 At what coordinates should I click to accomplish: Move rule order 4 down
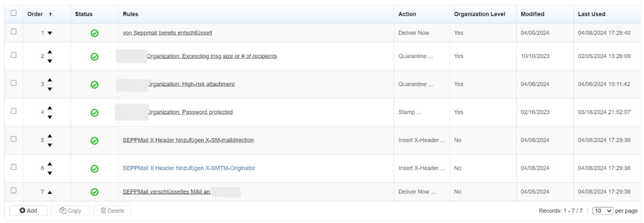pos(50,117)
